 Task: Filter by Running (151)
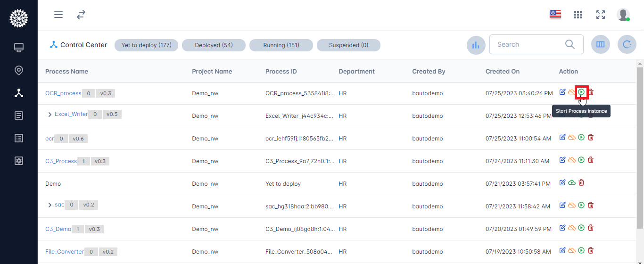pyautogui.click(x=281, y=45)
